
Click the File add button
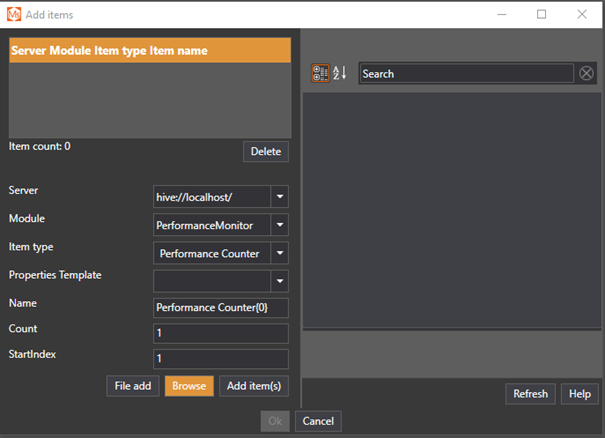pos(133,386)
